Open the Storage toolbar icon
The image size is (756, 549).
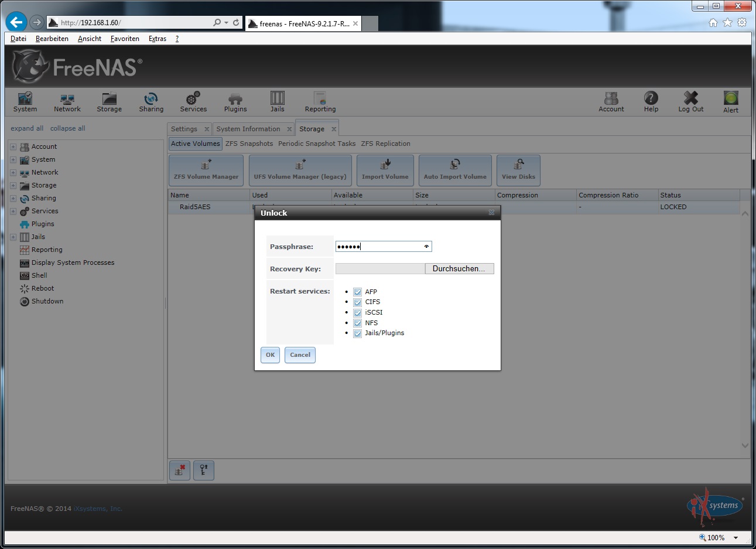109,102
